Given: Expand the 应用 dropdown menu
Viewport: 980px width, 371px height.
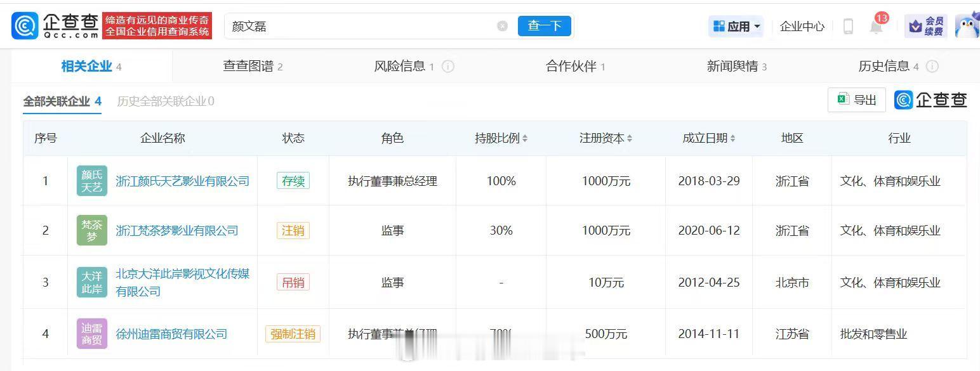Looking at the screenshot, I should (736, 26).
